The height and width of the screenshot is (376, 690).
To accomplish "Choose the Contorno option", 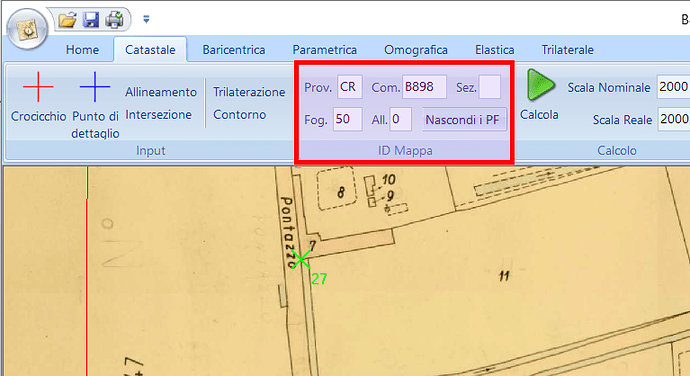I will [239, 115].
